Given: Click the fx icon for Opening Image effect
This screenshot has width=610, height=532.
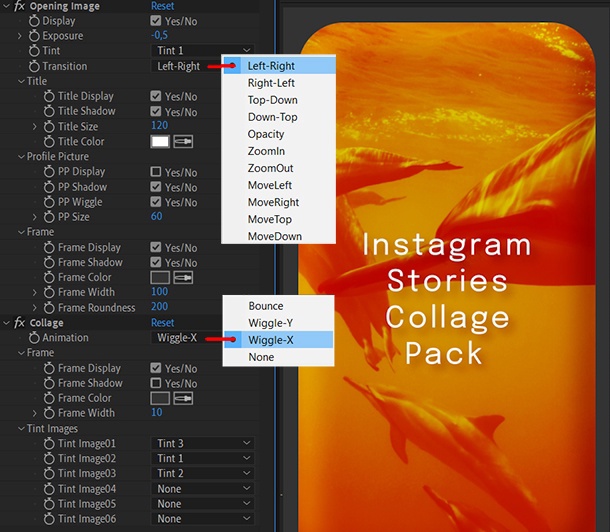Looking at the screenshot, I should coord(19,6).
